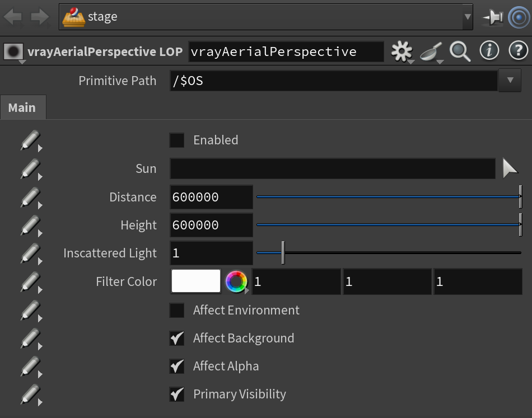
Task: Uncheck the Affect Alpha checkbox
Action: click(x=177, y=366)
